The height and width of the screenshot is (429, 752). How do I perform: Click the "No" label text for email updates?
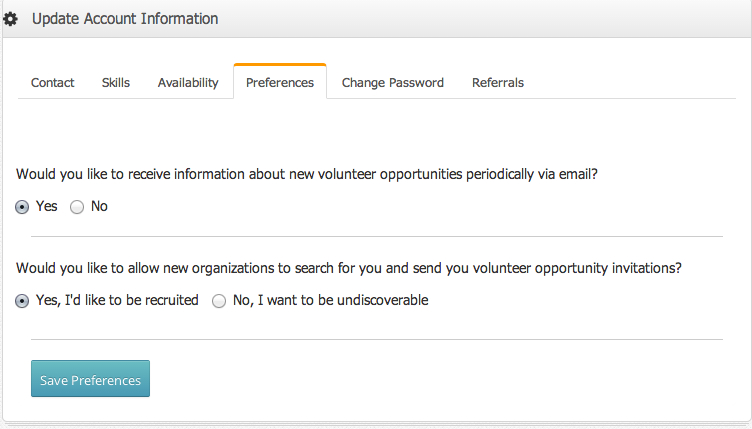(99, 207)
